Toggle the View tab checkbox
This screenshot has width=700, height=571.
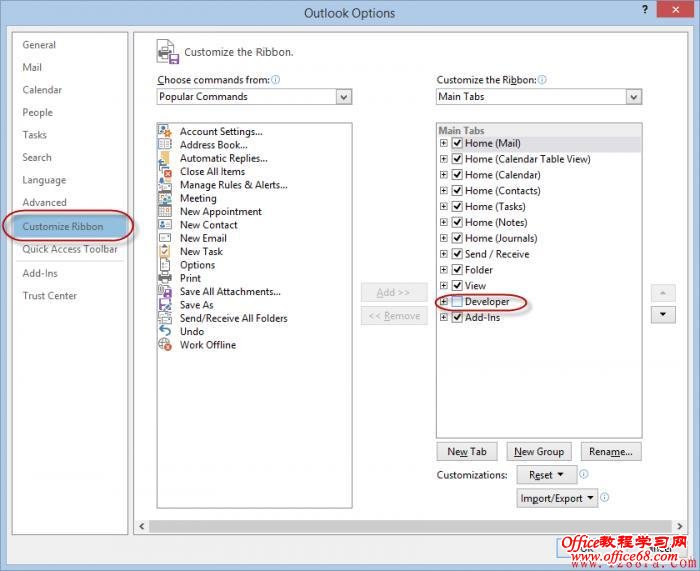457,286
